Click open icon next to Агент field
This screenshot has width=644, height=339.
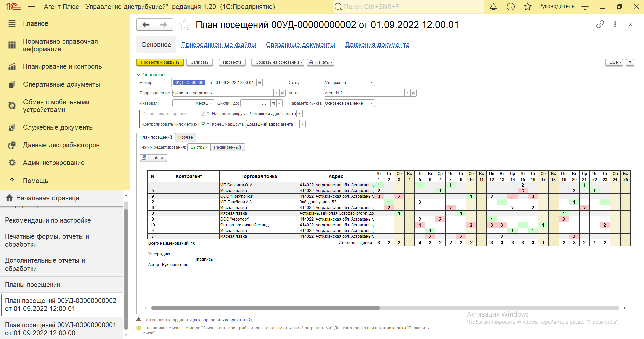(414, 93)
